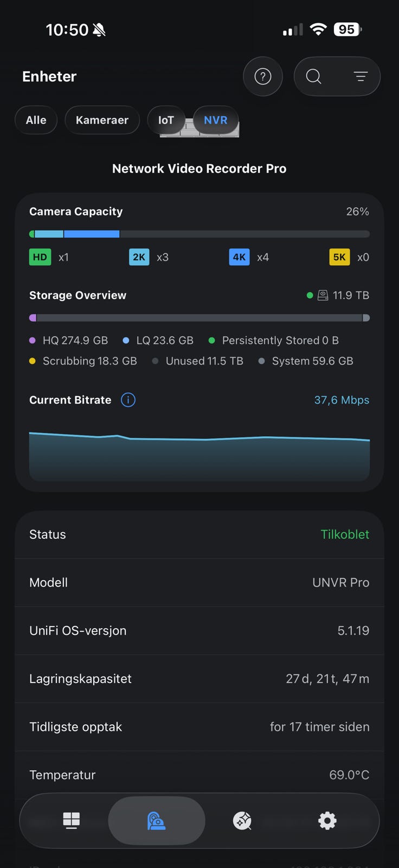Viewport: 399px width, 868px height.
Task: Tap the HD camera count badge
Action: [40, 257]
